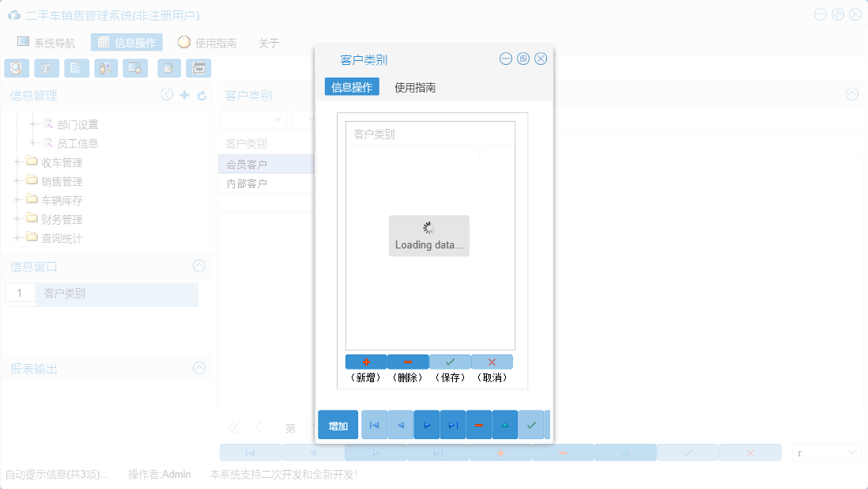The width and height of the screenshot is (868, 489).
Task: Click the plus icon in the 信息管理 panel header
Action: [x=185, y=94]
